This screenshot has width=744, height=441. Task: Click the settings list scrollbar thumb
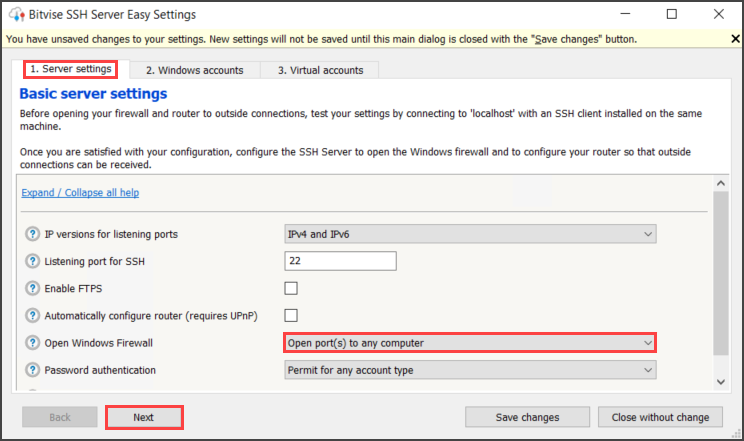(721, 273)
